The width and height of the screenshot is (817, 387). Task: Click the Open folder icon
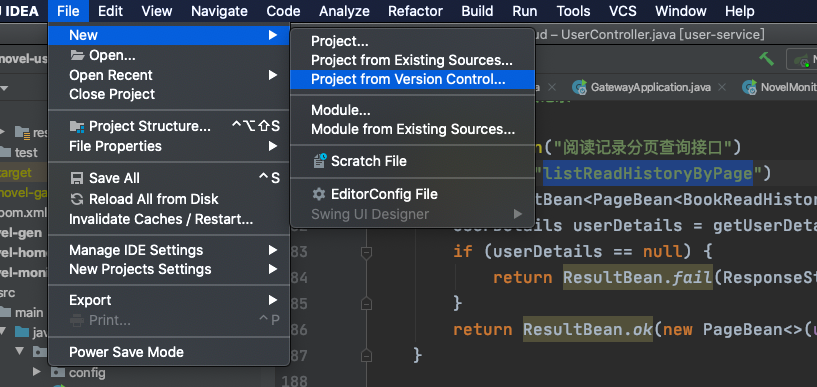(77, 55)
